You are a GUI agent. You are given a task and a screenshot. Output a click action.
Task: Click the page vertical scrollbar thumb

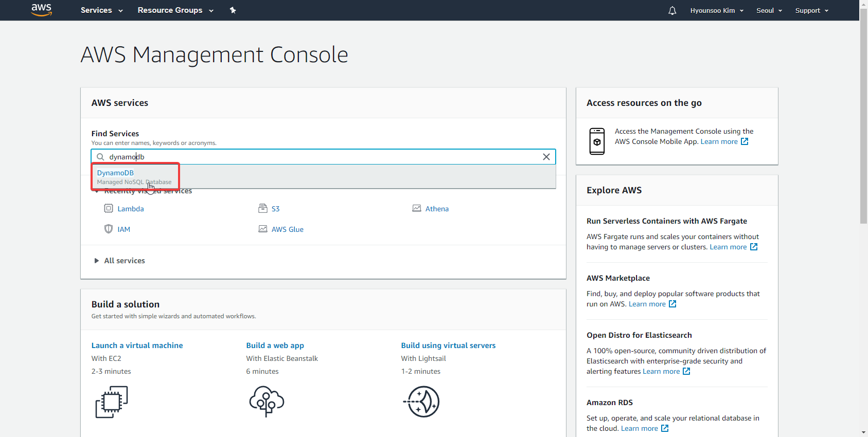[x=863, y=116]
